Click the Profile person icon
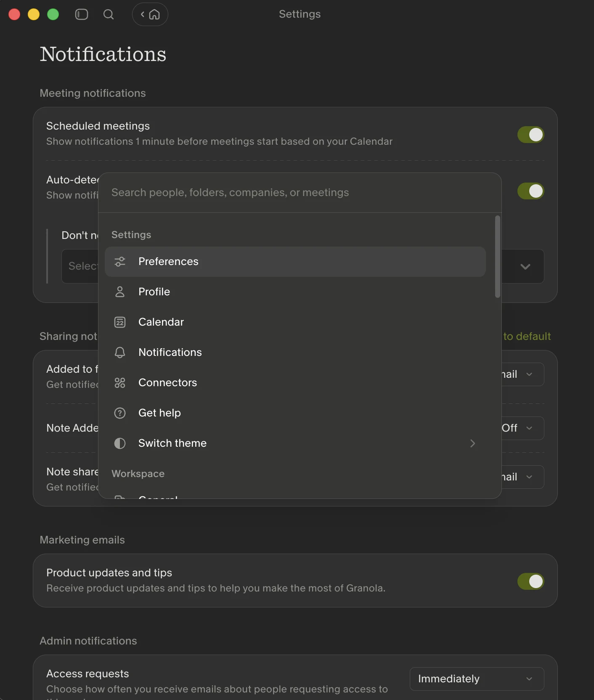The image size is (594, 700). [120, 292]
